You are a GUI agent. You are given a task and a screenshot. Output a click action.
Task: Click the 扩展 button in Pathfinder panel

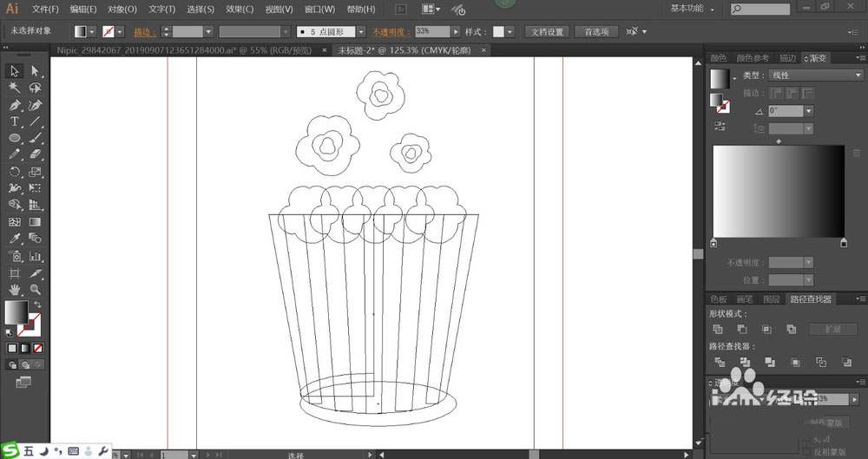[832, 329]
